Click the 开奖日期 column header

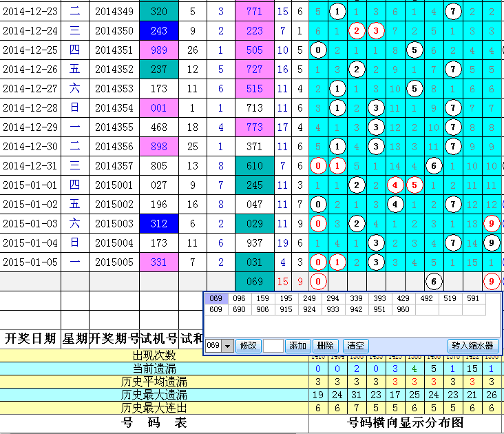tap(30, 338)
